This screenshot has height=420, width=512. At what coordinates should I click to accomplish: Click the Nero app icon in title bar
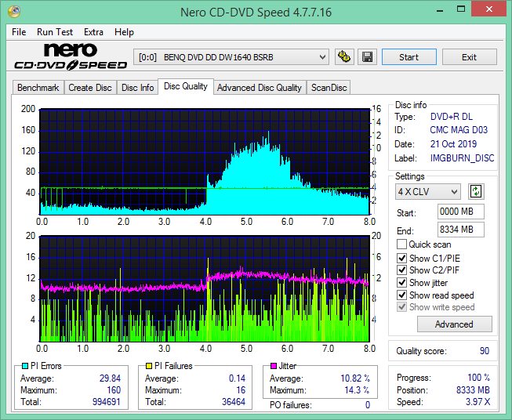pyautogui.click(x=14, y=12)
